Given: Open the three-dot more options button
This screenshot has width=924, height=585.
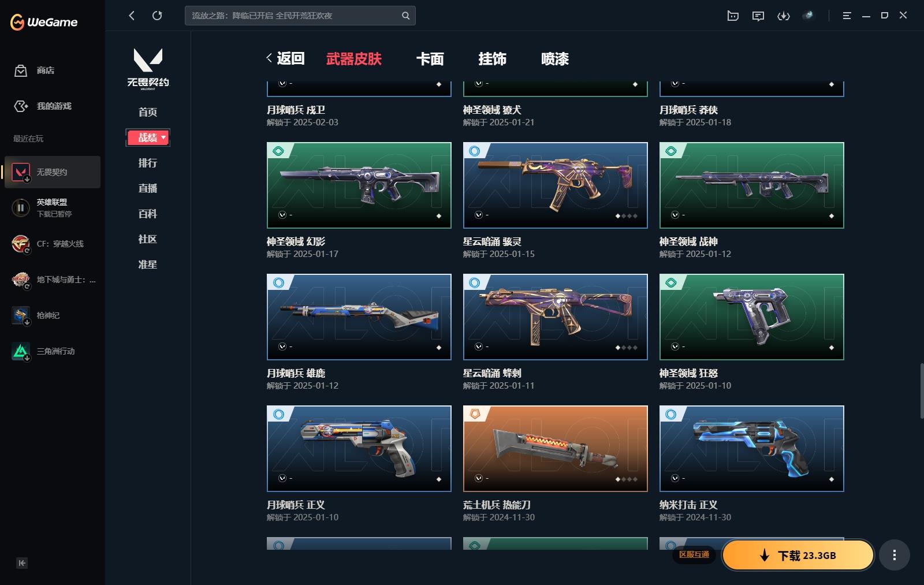Looking at the screenshot, I should pyautogui.click(x=895, y=555).
